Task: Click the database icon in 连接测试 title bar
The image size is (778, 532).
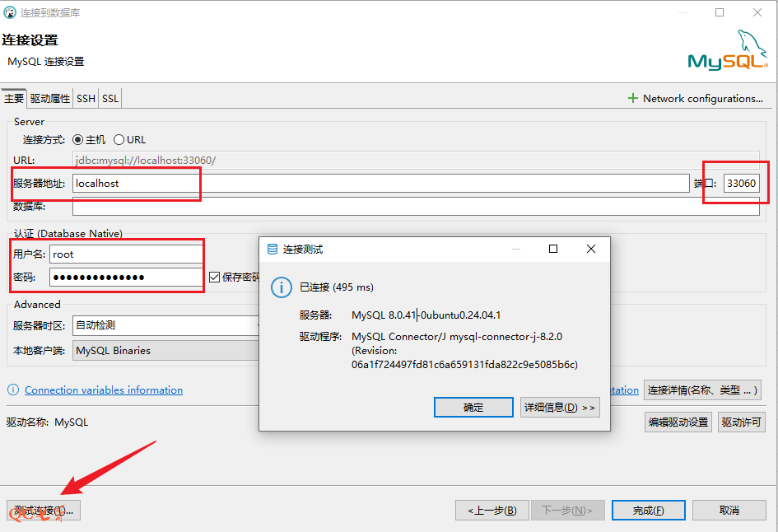Action: [273, 249]
